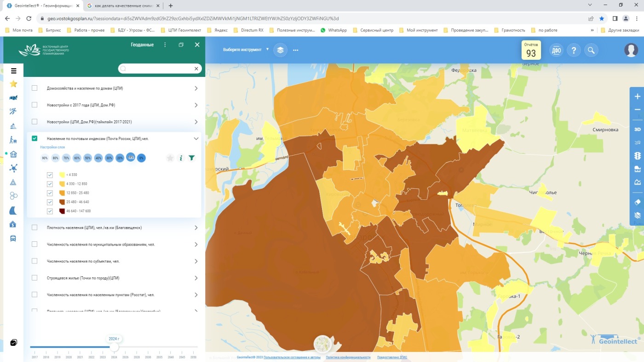Open the Выберите инструмент dropdown
This screenshot has width=644, height=362.
click(246, 49)
